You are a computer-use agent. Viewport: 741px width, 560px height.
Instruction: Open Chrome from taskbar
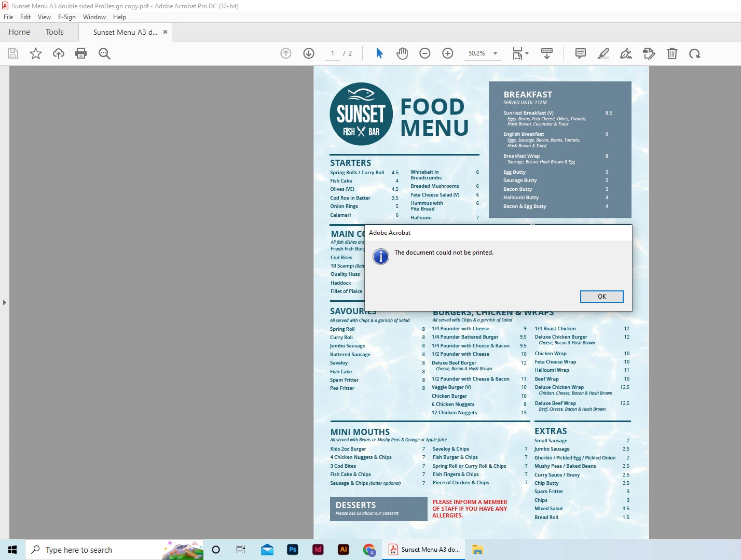click(369, 550)
